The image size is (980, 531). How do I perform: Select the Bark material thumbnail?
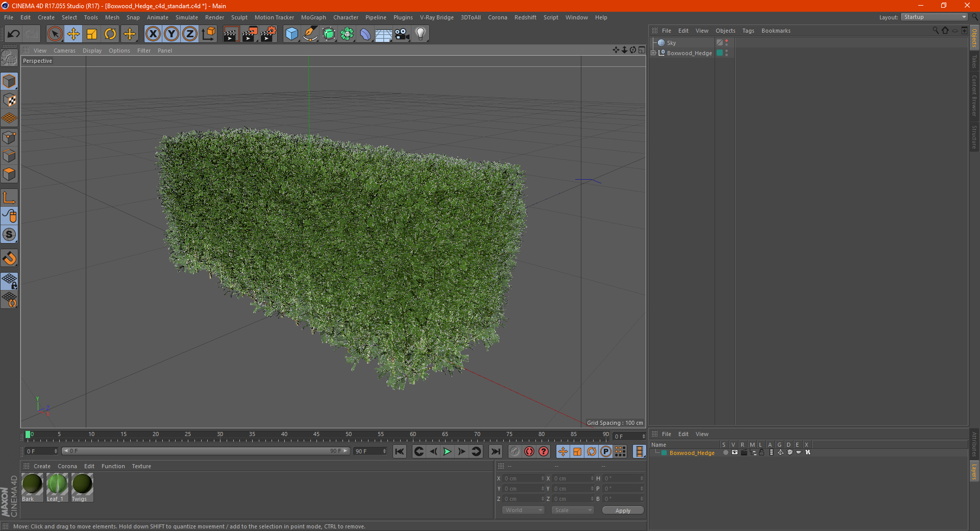coord(32,488)
